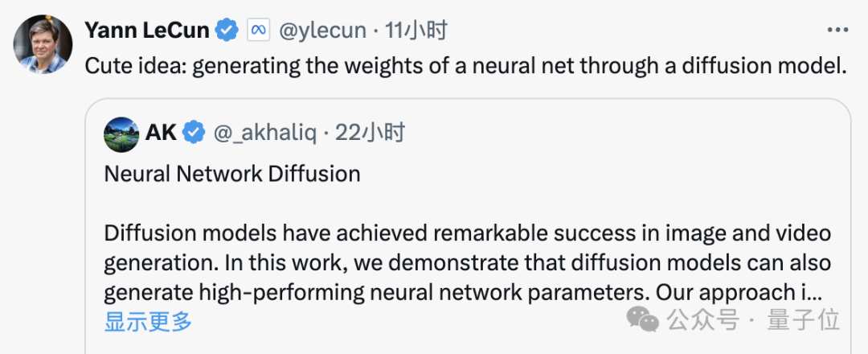Click the AK display name
The height and width of the screenshot is (354, 868).
click(x=161, y=133)
